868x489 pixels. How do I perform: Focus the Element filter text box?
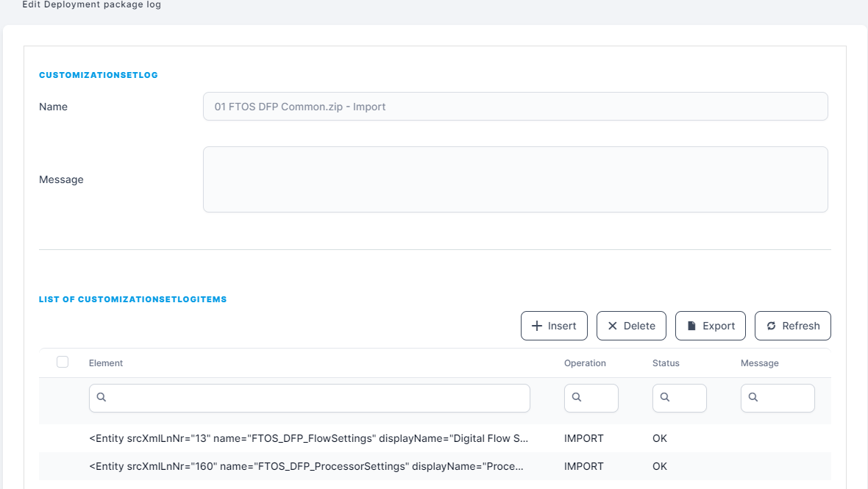(x=316, y=398)
